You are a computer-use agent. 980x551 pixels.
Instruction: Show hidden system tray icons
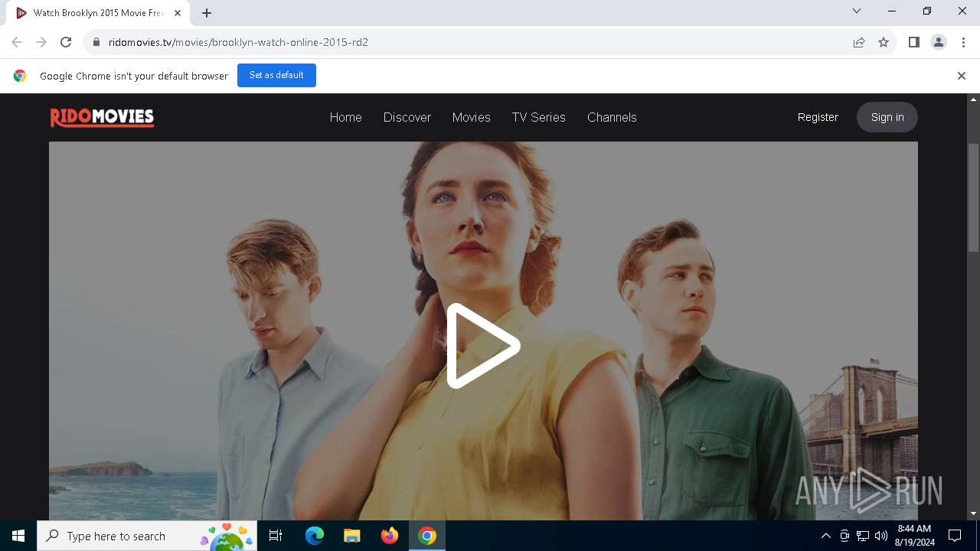coord(825,536)
